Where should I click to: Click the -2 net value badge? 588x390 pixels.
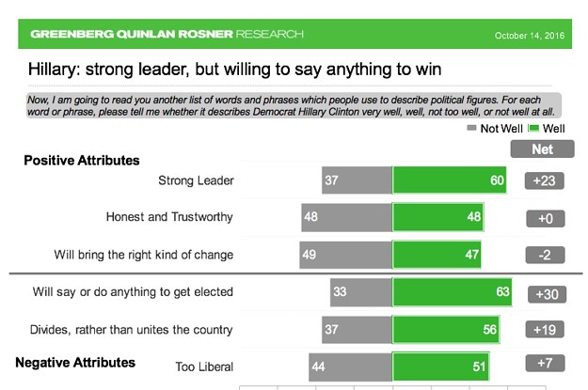[544, 256]
